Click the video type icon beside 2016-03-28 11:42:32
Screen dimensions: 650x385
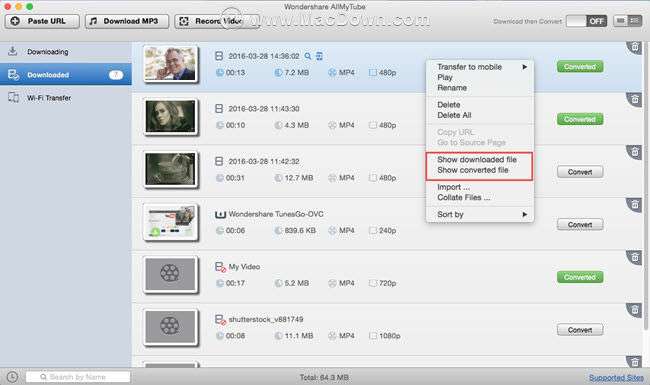[x=219, y=161]
